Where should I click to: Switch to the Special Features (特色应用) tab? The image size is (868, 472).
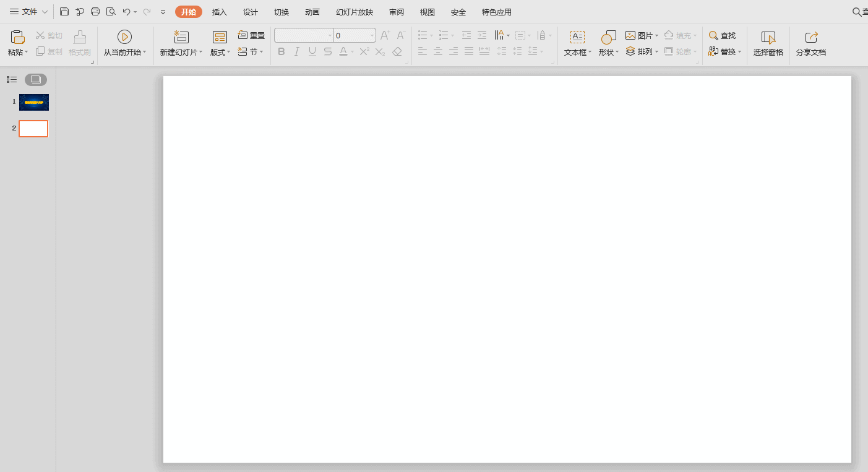(497, 12)
